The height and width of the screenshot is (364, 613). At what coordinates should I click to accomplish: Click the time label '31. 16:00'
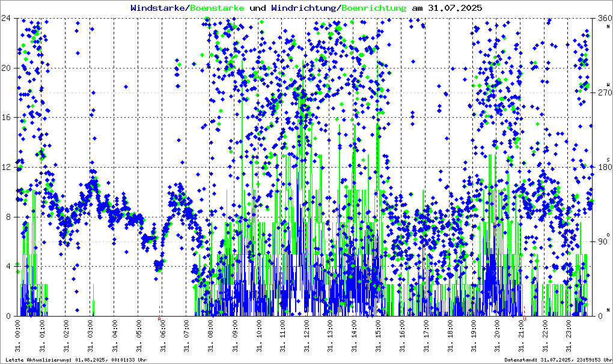403,336
